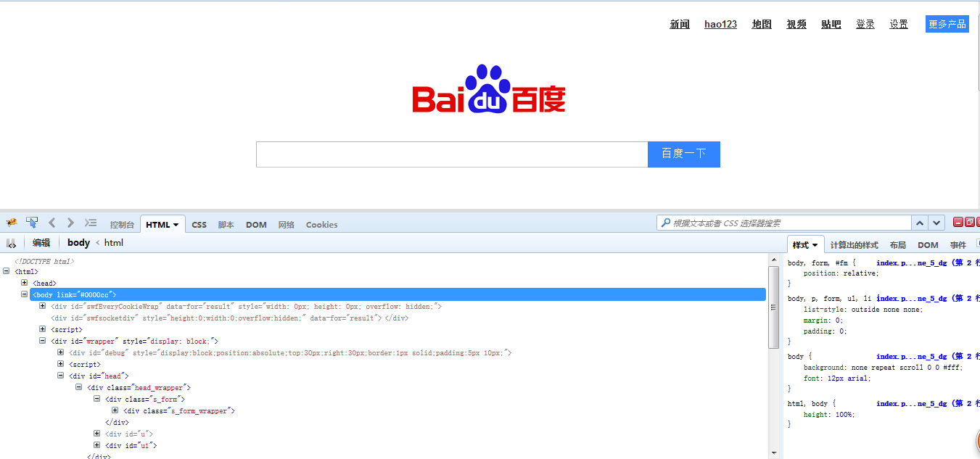Open the 视频 link

796,24
